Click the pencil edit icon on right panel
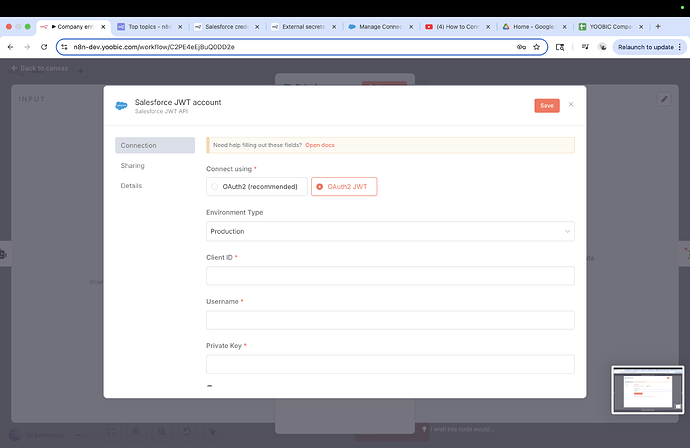690x448 pixels. [664, 99]
